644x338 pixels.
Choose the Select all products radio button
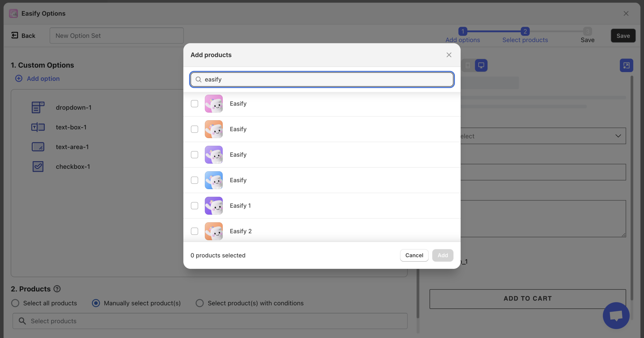(x=15, y=303)
